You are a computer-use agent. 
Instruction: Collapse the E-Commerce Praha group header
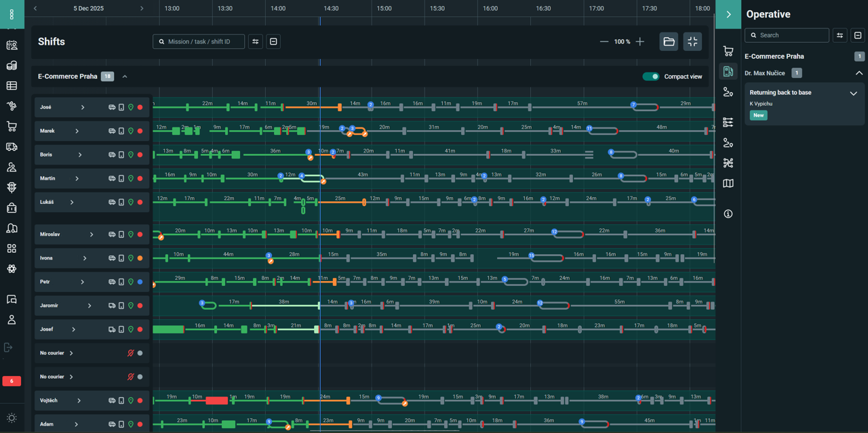tap(125, 77)
